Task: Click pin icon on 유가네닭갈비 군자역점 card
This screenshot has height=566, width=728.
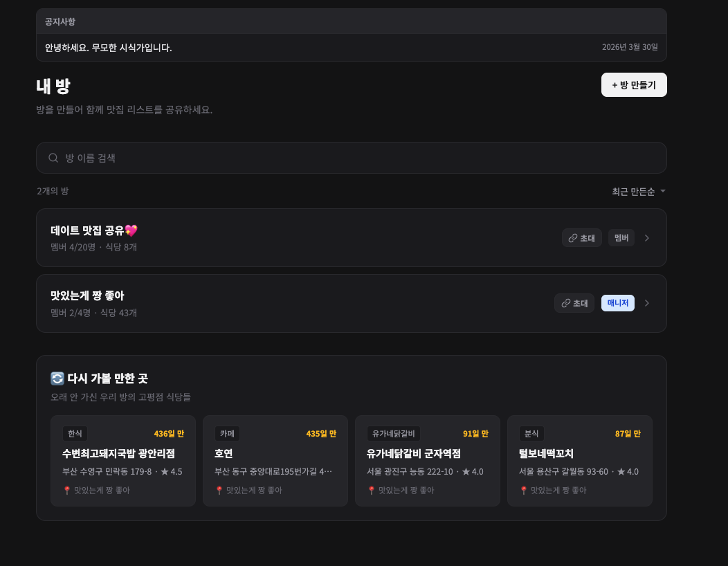Action: [372, 491]
